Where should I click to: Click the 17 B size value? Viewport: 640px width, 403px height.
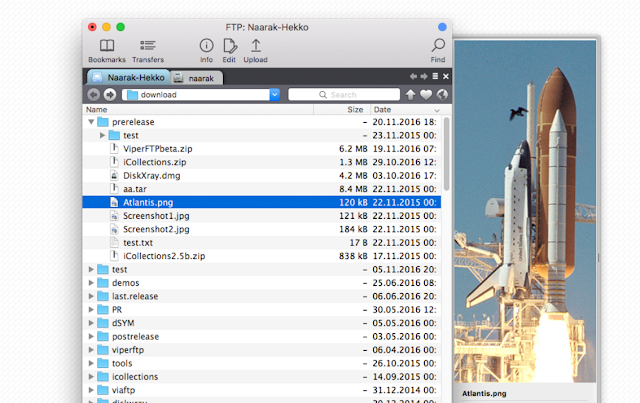pyautogui.click(x=358, y=243)
